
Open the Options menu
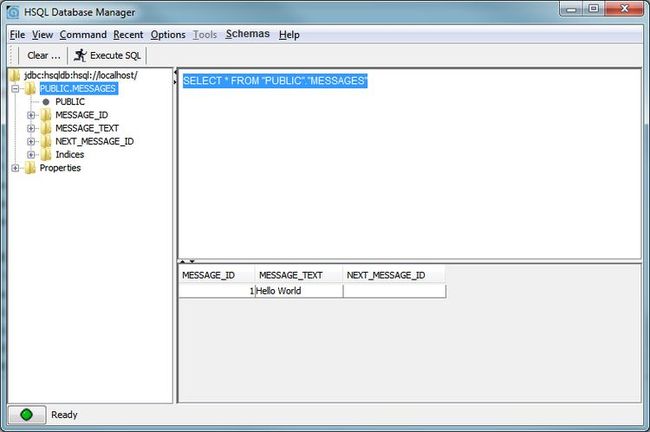(168, 35)
